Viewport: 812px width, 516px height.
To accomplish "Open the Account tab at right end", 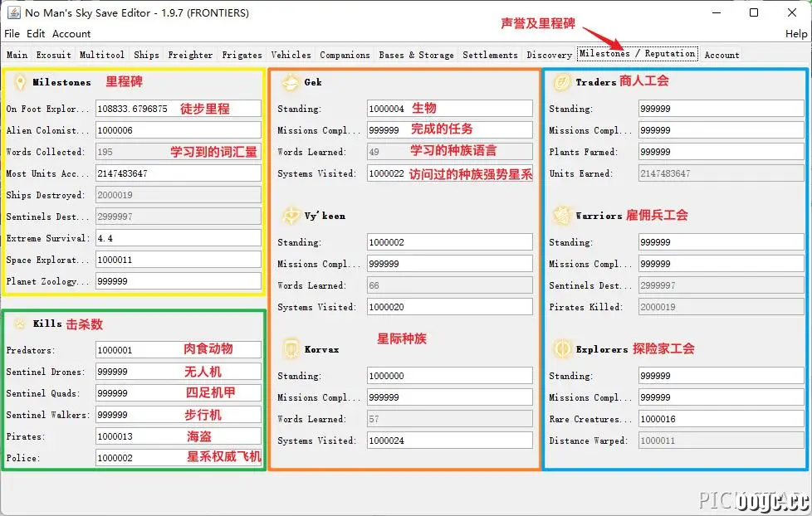I will [722, 55].
